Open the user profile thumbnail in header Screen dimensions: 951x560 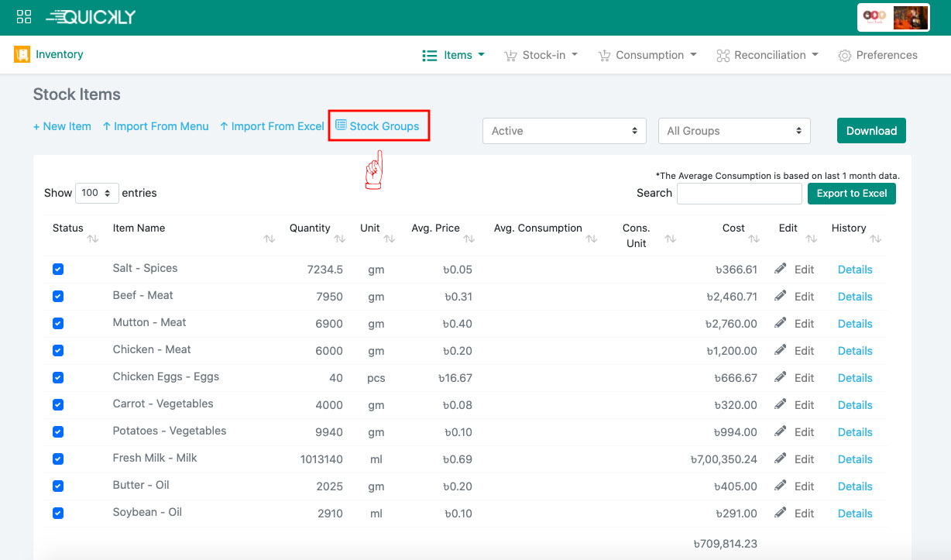tap(909, 18)
